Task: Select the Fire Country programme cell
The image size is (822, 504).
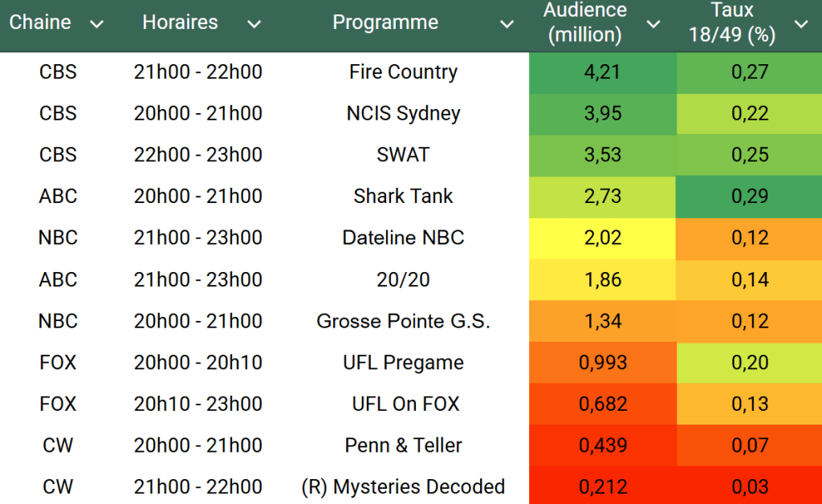Action: pyautogui.click(x=403, y=72)
